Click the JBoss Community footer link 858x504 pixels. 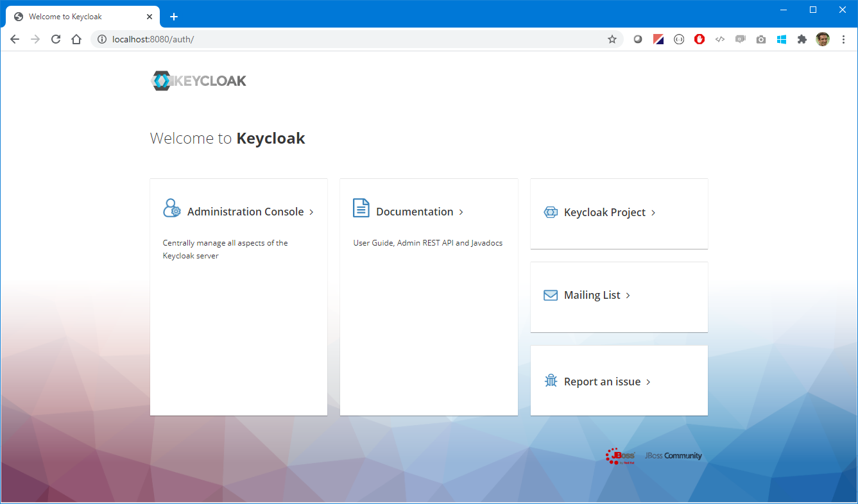[673, 456]
